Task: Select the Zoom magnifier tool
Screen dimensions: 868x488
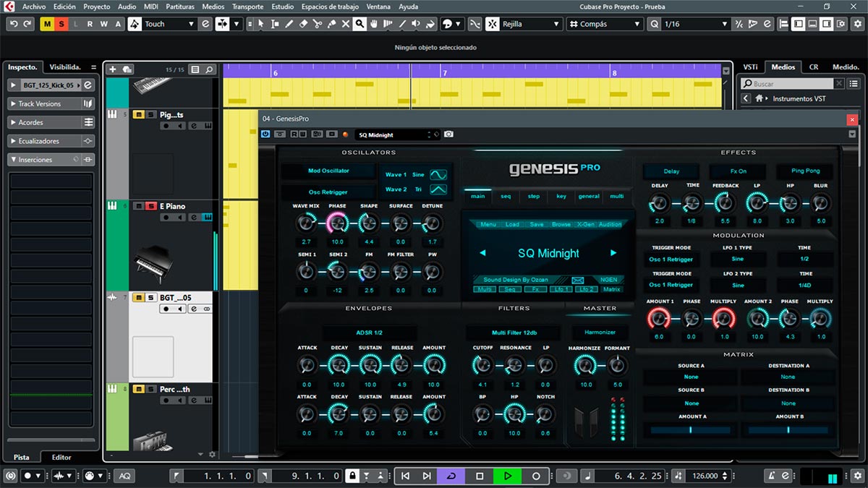Action: point(359,24)
